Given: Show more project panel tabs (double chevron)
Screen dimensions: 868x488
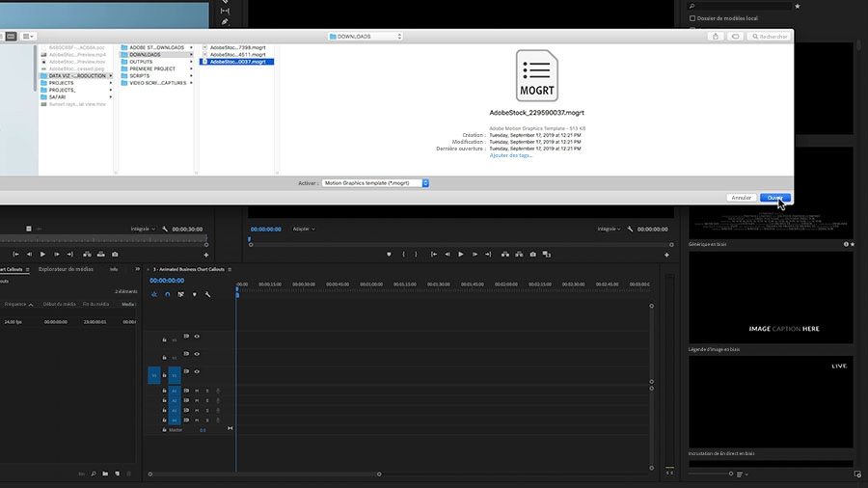Looking at the screenshot, I should pos(137,269).
